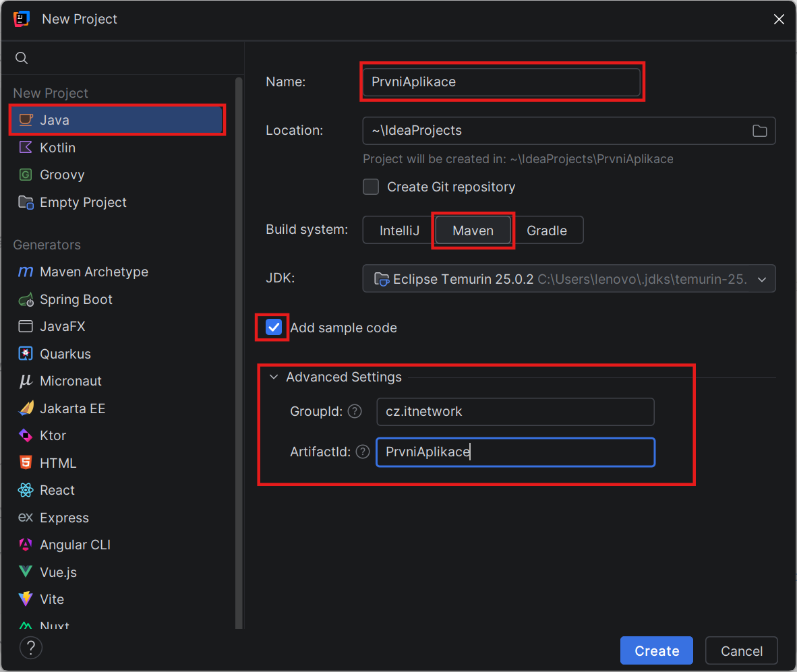Click the search magnifier icon
This screenshot has width=797, height=672.
click(x=22, y=58)
